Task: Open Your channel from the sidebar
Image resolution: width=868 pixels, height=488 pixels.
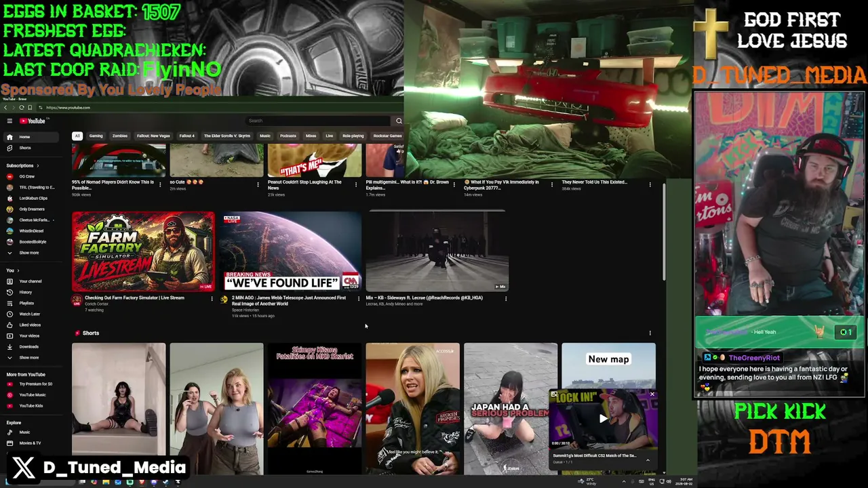Action: pos(32,281)
